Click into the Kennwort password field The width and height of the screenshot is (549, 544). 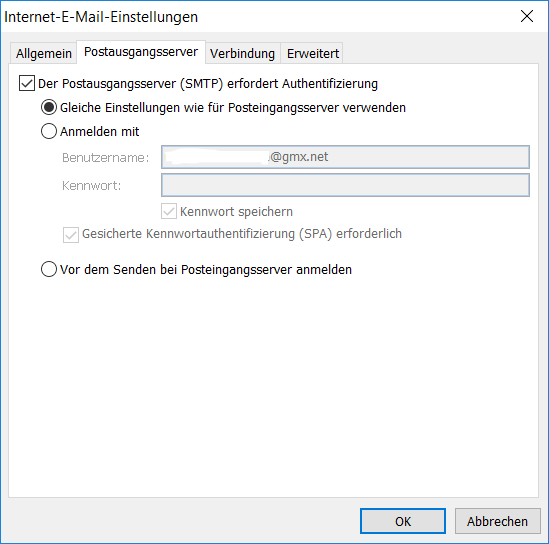[x=345, y=185]
